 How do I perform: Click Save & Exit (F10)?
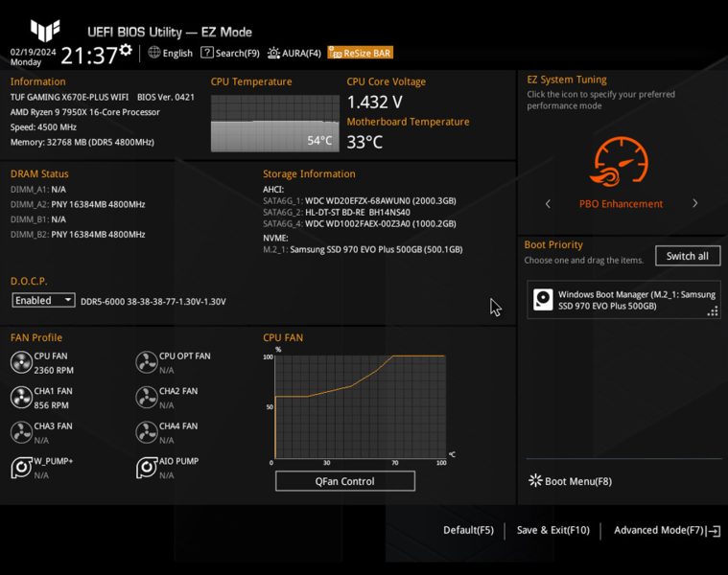coord(553,530)
